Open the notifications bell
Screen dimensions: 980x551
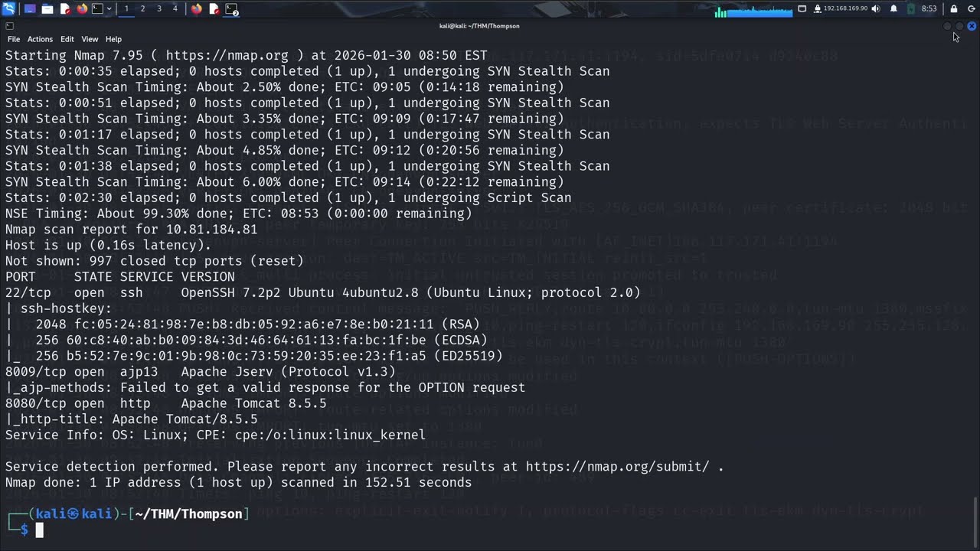click(893, 8)
